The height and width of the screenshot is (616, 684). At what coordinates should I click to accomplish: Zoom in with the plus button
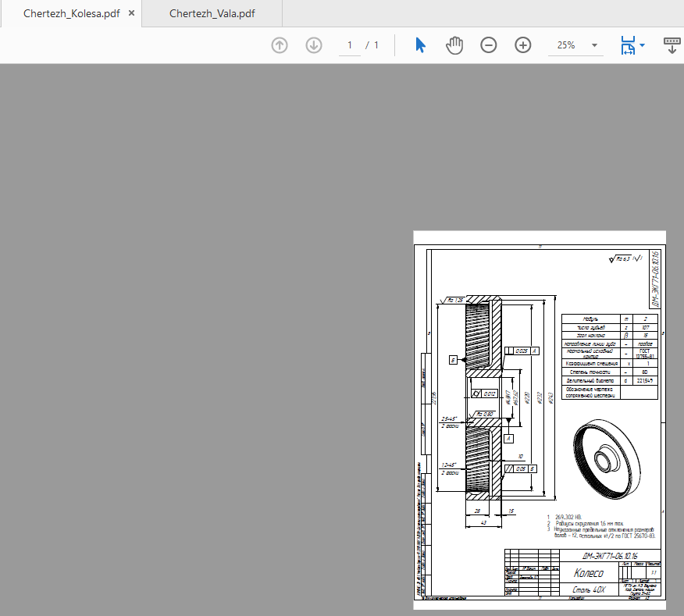(523, 45)
